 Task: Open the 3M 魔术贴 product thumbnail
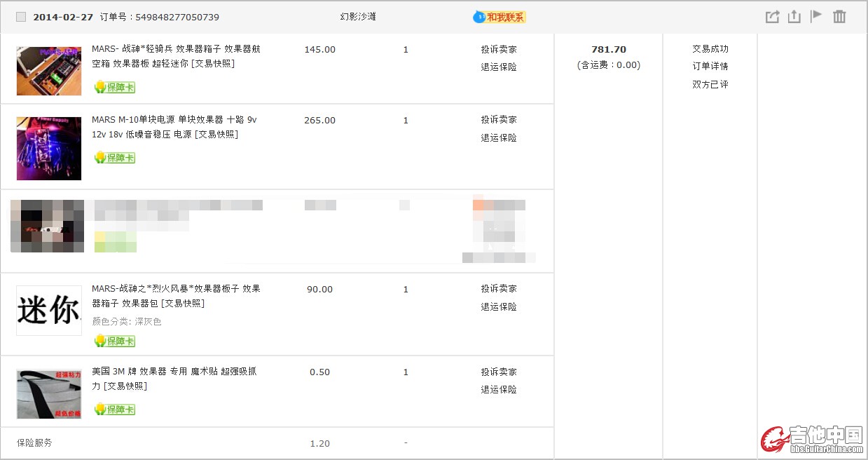49,394
